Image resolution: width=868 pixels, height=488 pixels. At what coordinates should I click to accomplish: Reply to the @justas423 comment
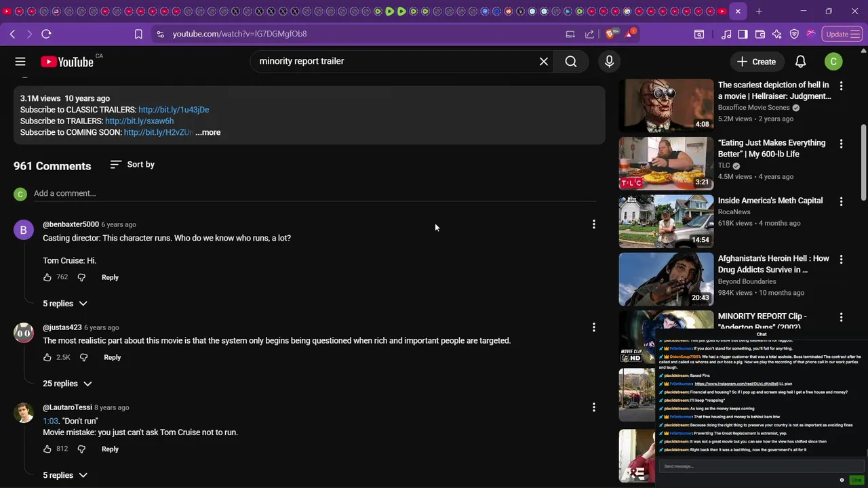(113, 357)
